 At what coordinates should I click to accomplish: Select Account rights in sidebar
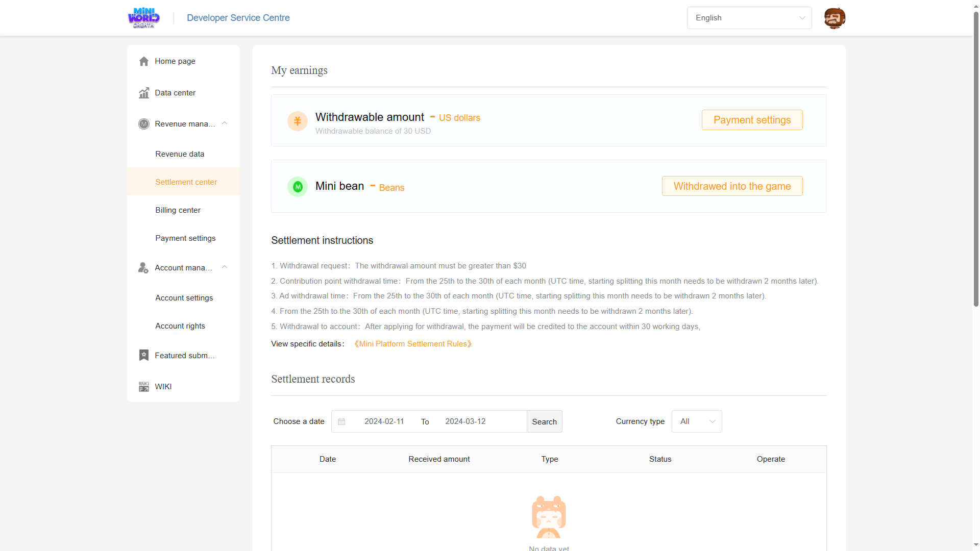(x=180, y=326)
